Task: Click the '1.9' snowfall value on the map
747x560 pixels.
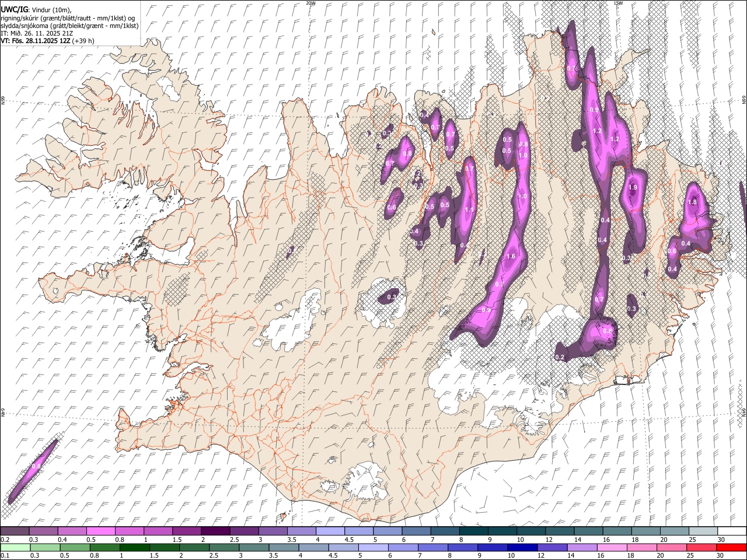Action: point(633,188)
